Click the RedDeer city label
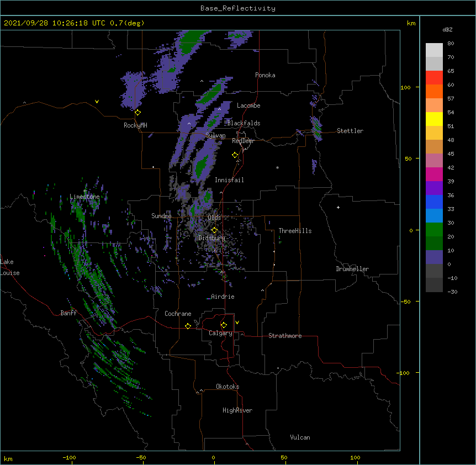The height and width of the screenshot is (465, 476). pyautogui.click(x=243, y=141)
